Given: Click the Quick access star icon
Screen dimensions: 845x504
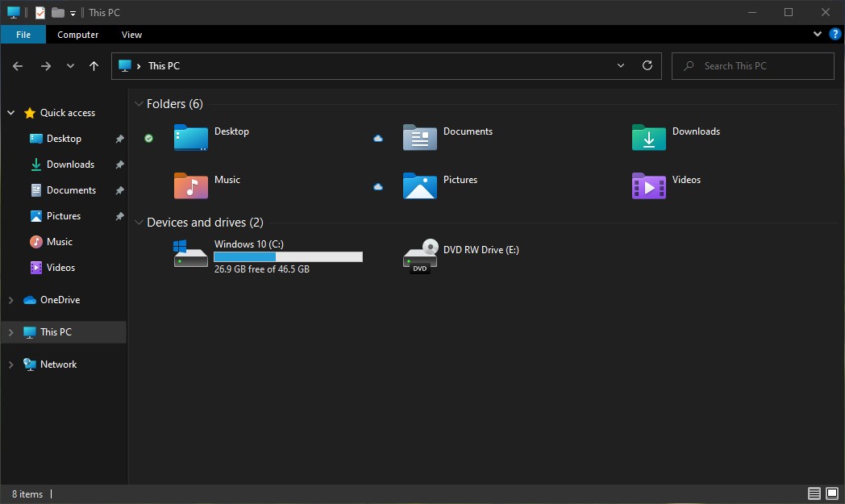Looking at the screenshot, I should pyautogui.click(x=30, y=113).
